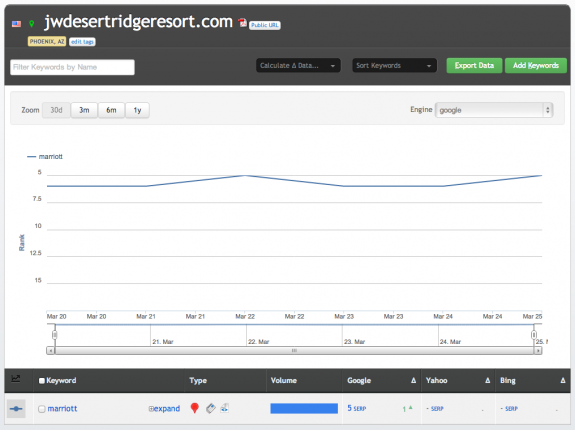Open the marriott keyword link
The width and height of the screenshot is (575, 430).
[62, 408]
